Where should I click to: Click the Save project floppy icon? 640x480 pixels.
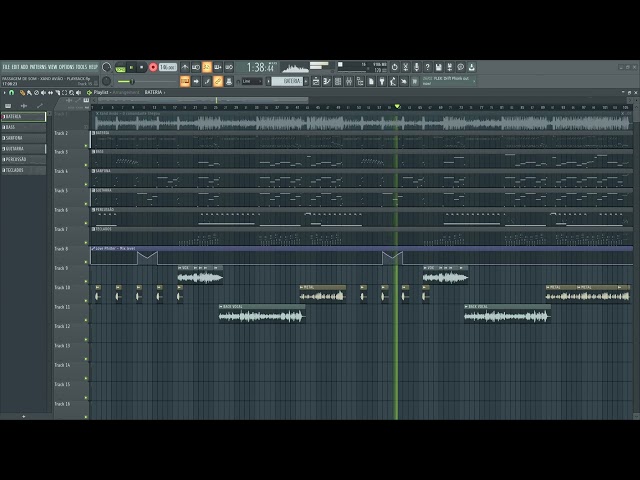tap(439, 67)
